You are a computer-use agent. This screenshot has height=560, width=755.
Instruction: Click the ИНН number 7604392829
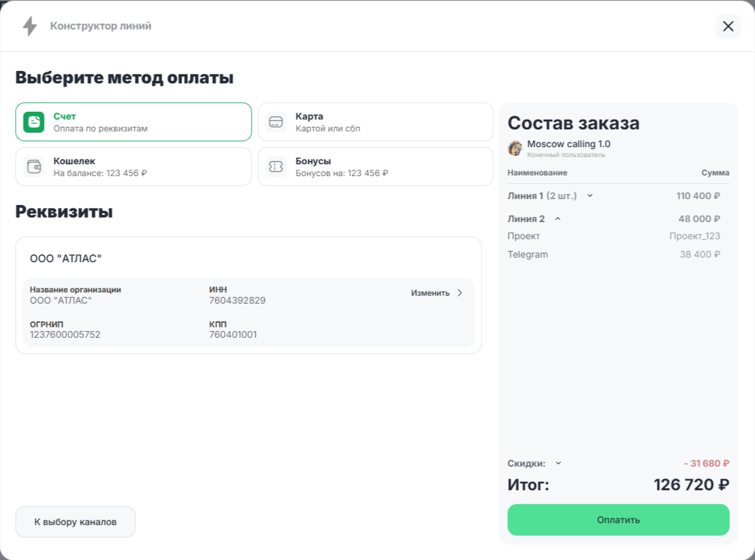tap(237, 300)
